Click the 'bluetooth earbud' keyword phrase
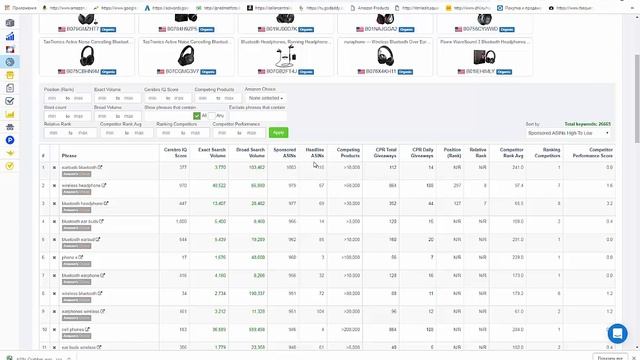The image size is (640, 360). 78,240
